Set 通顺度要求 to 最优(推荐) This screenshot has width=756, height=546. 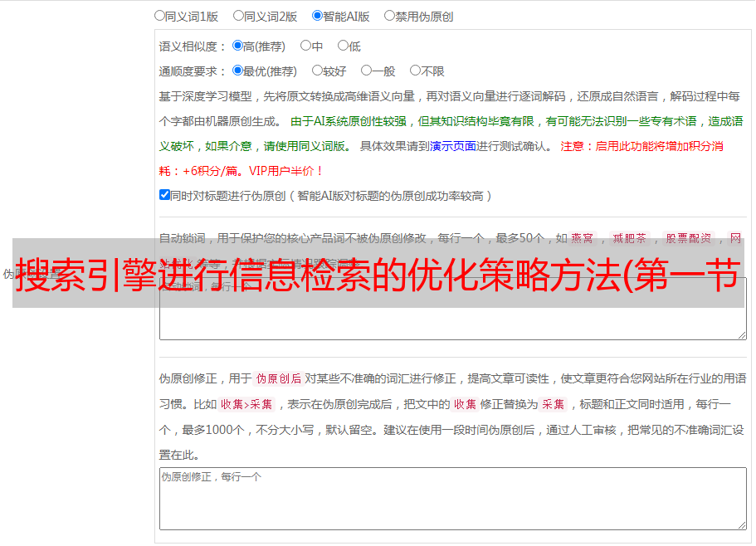click(237, 71)
